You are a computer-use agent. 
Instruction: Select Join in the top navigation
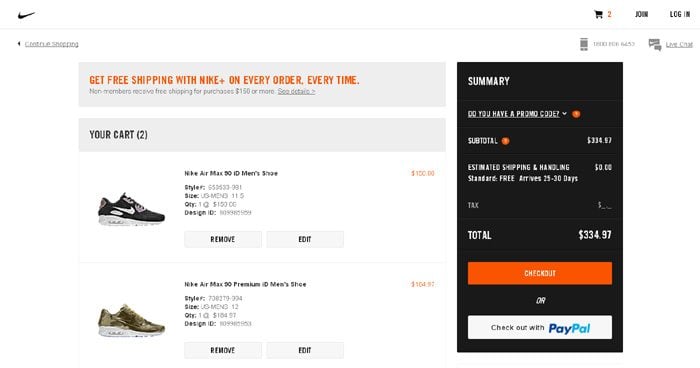tap(642, 14)
